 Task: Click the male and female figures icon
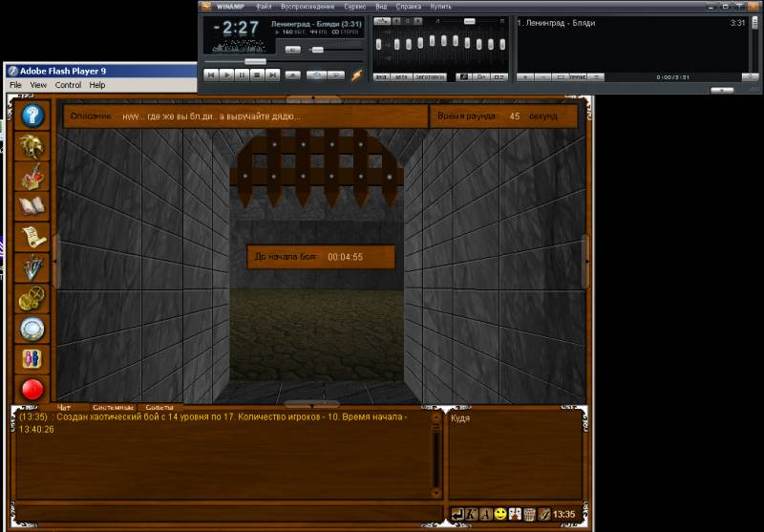[x=32, y=359]
